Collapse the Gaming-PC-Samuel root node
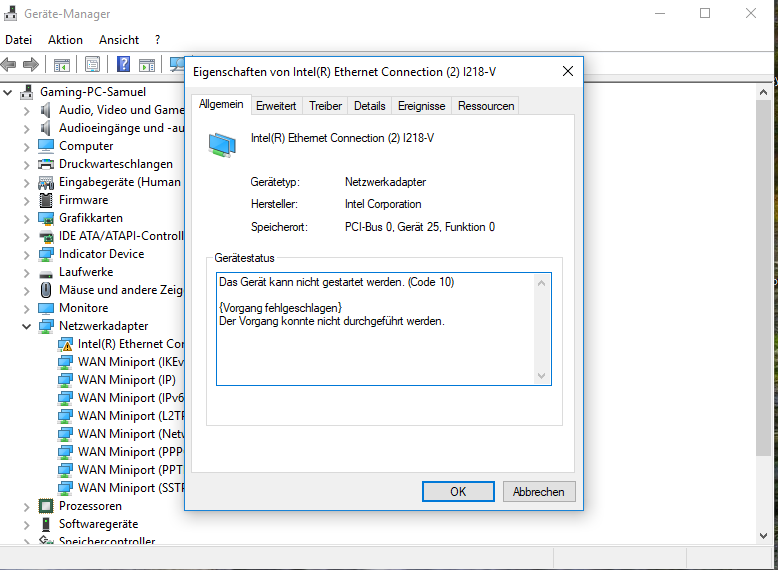Viewport: 778px width, 570px height. [7, 92]
